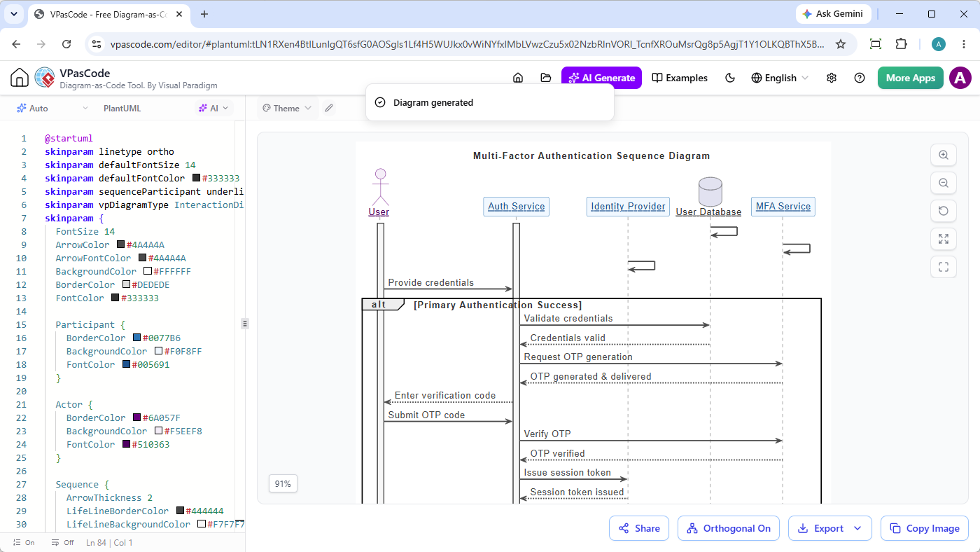Click the Actor BorderColor #6A057F swatch

pos(137,418)
